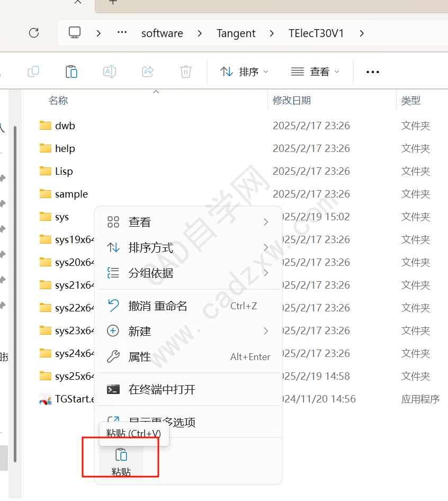Choose 属性 in the context menu
Image resolution: width=448 pixels, height=501 pixels.
(x=188, y=356)
